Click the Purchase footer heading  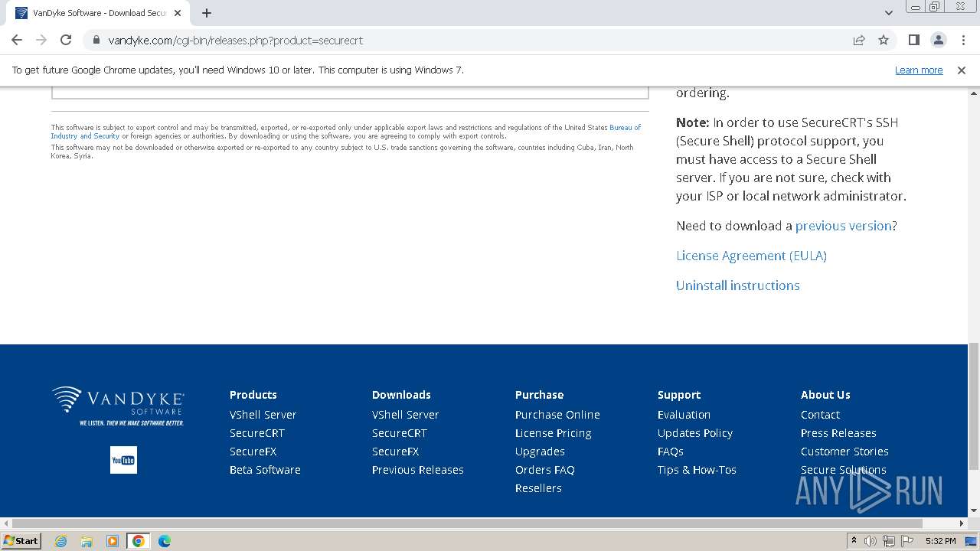pyautogui.click(x=539, y=395)
